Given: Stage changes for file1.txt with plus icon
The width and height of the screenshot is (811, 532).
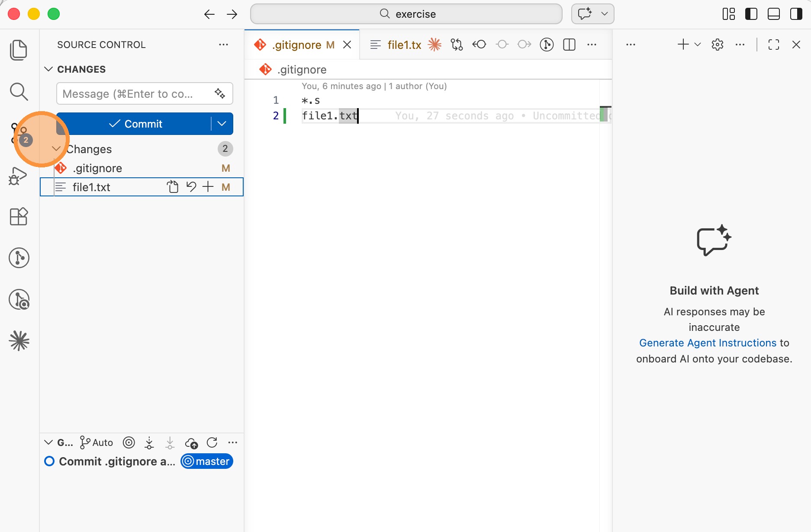Looking at the screenshot, I should click(x=208, y=187).
